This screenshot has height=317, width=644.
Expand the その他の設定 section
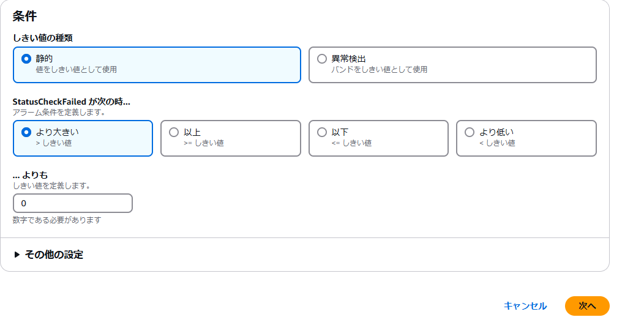click(49, 255)
